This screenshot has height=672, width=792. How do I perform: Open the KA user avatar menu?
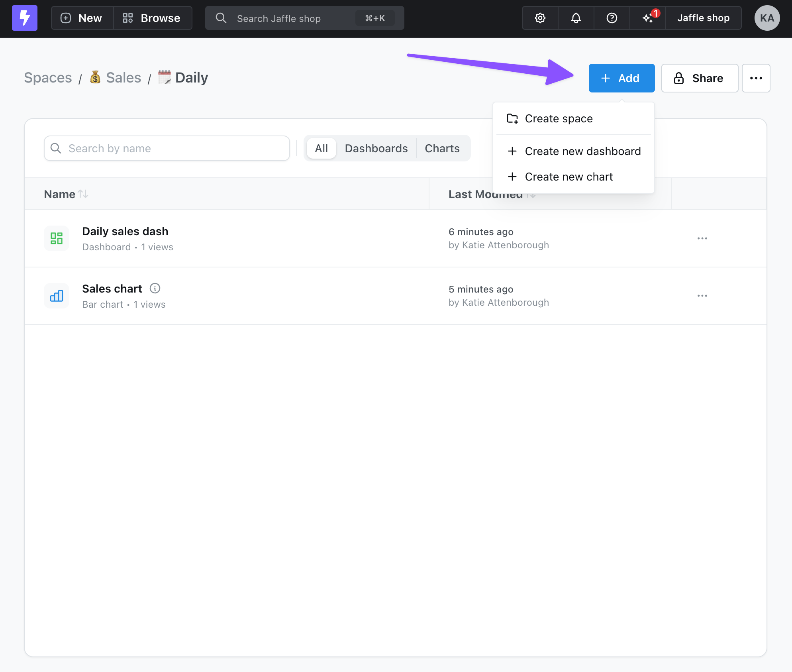pyautogui.click(x=767, y=18)
